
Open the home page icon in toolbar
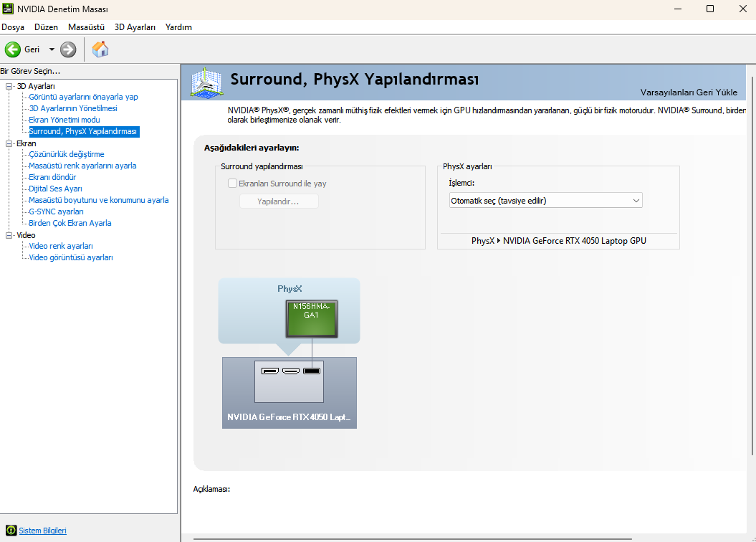[x=100, y=49]
